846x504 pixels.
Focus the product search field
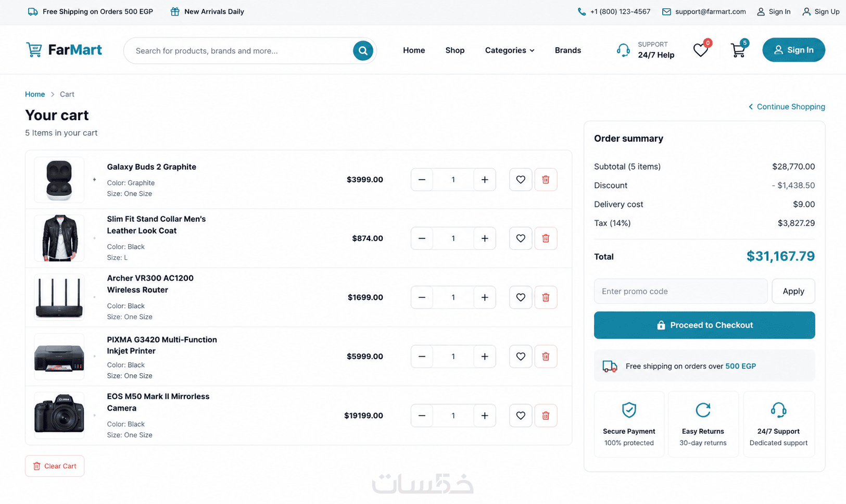[x=243, y=51]
